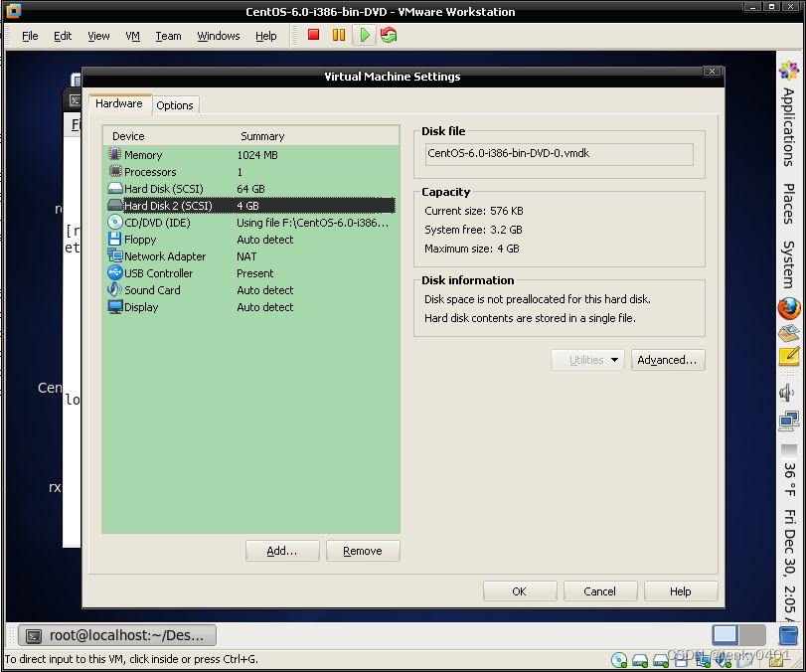Click the Reset VM toolbar icon
The width and height of the screenshot is (806, 672).
pyautogui.click(x=389, y=35)
